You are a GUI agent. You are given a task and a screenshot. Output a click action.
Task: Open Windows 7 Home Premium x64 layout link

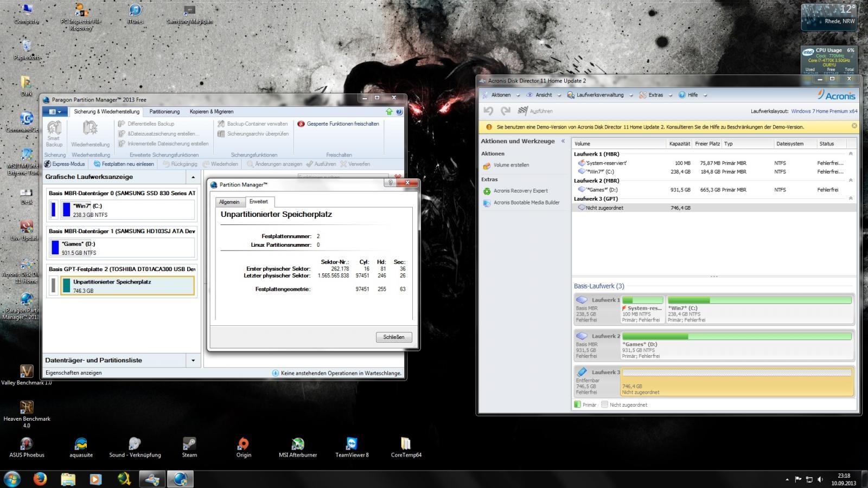click(x=824, y=111)
